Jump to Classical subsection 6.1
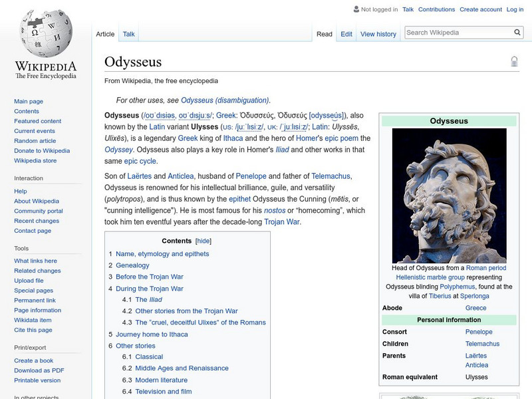 click(149, 356)
